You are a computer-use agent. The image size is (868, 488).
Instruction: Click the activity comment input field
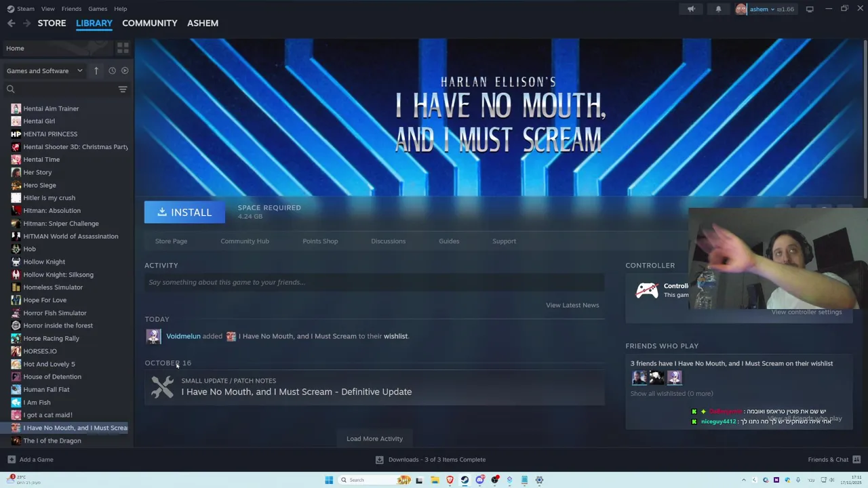[x=374, y=282]
